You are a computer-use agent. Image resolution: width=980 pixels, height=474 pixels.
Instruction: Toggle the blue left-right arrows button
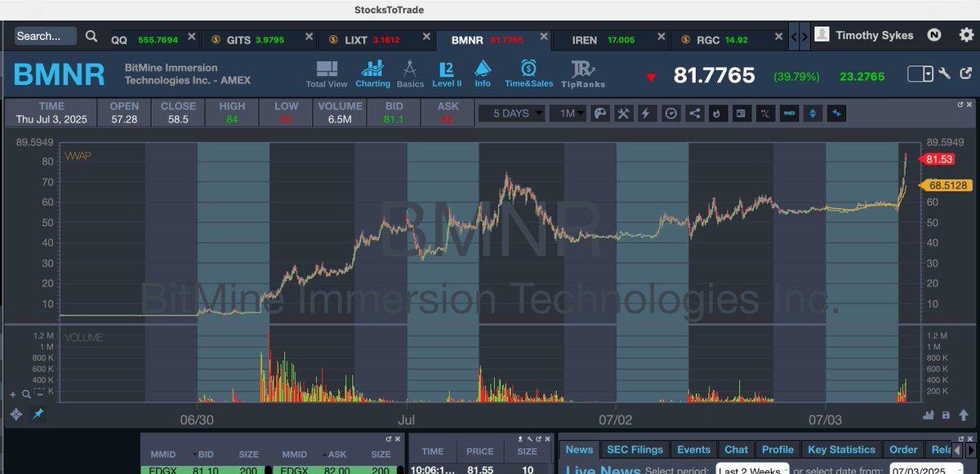pyautogui.click(x=838, y=113)
